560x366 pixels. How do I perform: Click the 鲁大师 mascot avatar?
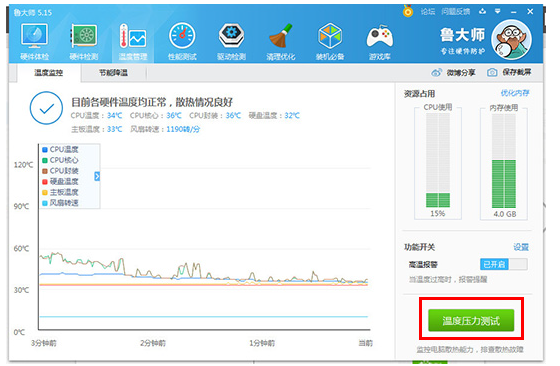[511, 40]
